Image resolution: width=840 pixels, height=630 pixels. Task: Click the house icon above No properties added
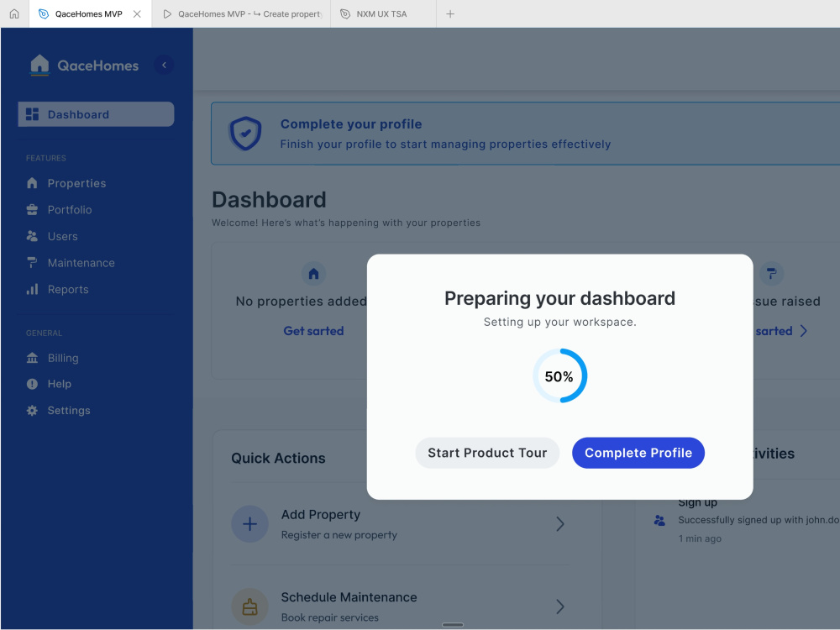point(314,274)
